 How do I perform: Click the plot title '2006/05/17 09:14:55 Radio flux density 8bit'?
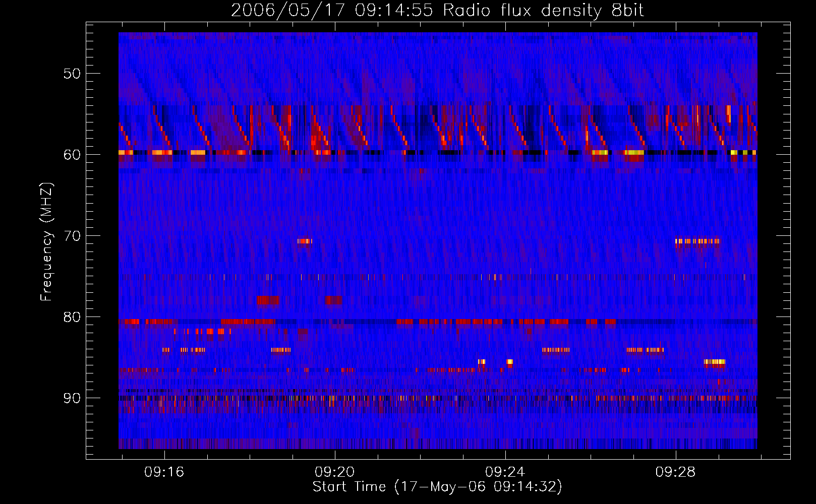click(437, 10)
